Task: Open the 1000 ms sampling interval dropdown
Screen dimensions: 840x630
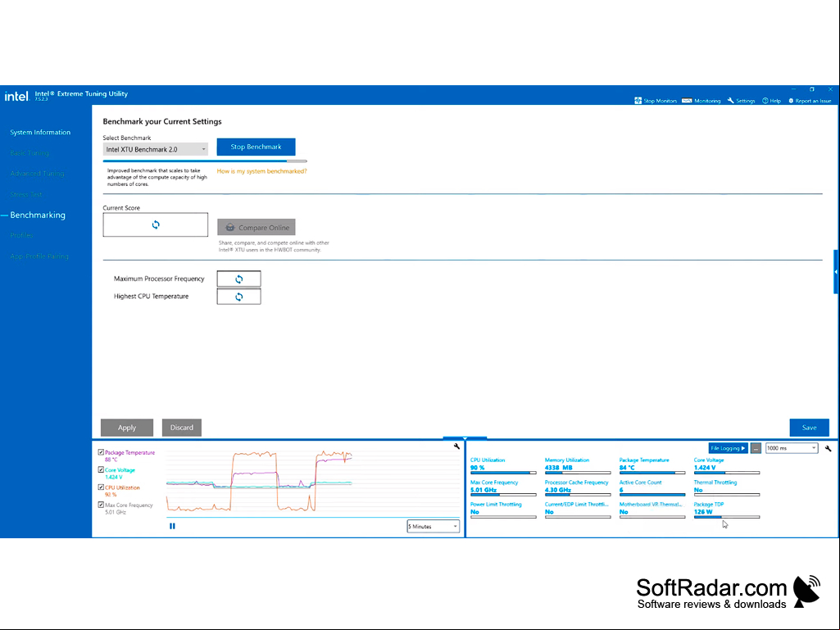Action: click(792, 448)
